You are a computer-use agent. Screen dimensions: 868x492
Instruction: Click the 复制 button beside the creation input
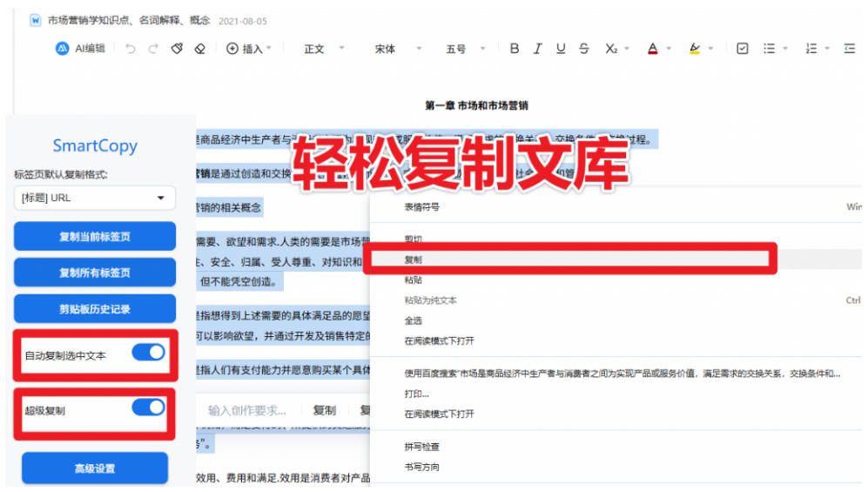point(325,411)
